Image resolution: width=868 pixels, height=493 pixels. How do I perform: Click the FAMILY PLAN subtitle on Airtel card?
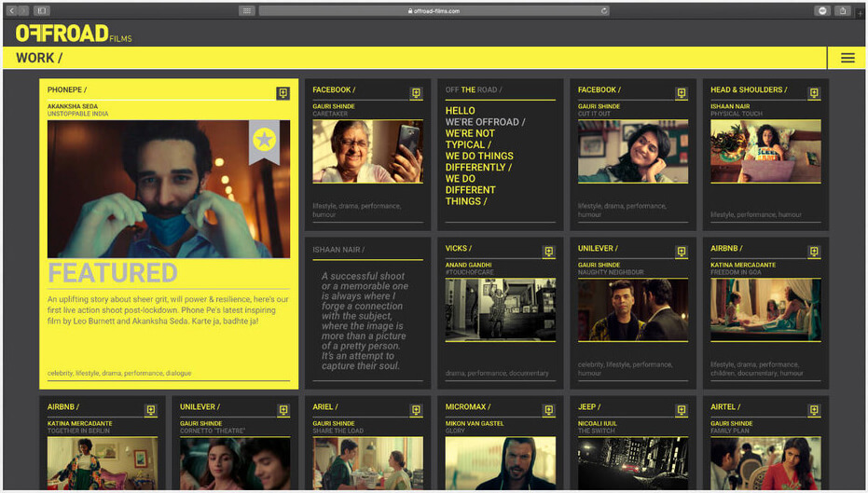[730, 431]
